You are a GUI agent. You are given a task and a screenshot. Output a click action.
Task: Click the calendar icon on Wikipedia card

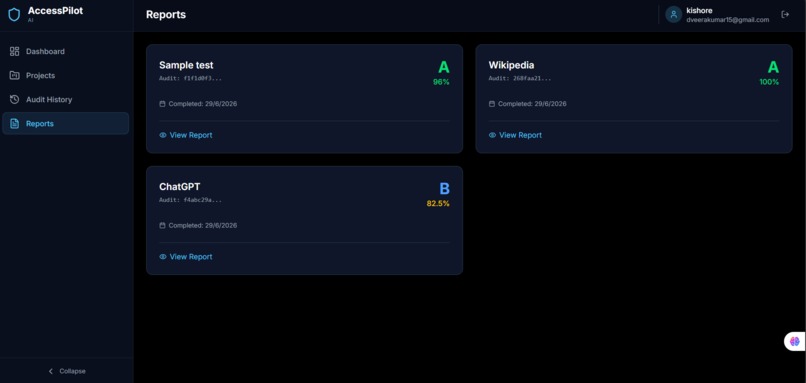pos(492,104)
